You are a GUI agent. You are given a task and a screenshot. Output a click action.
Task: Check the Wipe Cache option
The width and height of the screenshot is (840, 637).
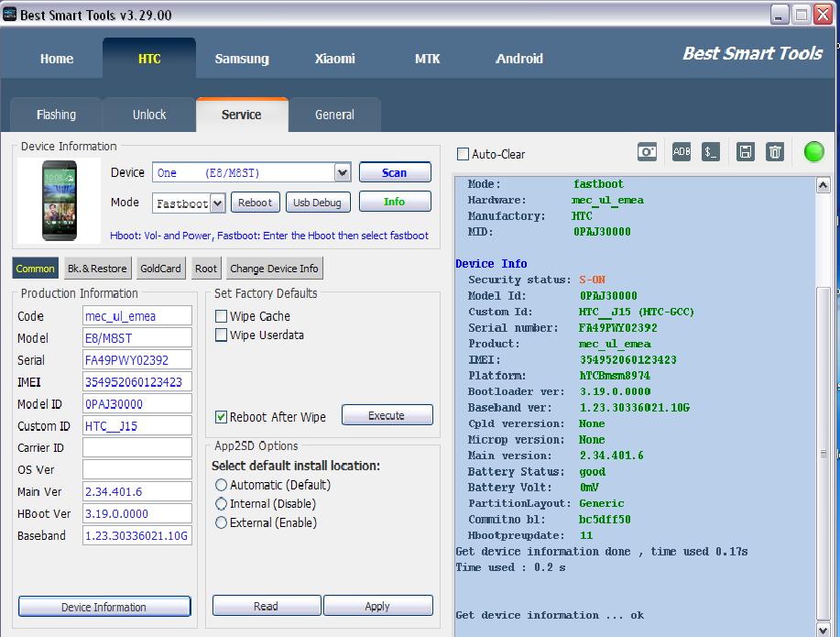(x=221, y=316)
